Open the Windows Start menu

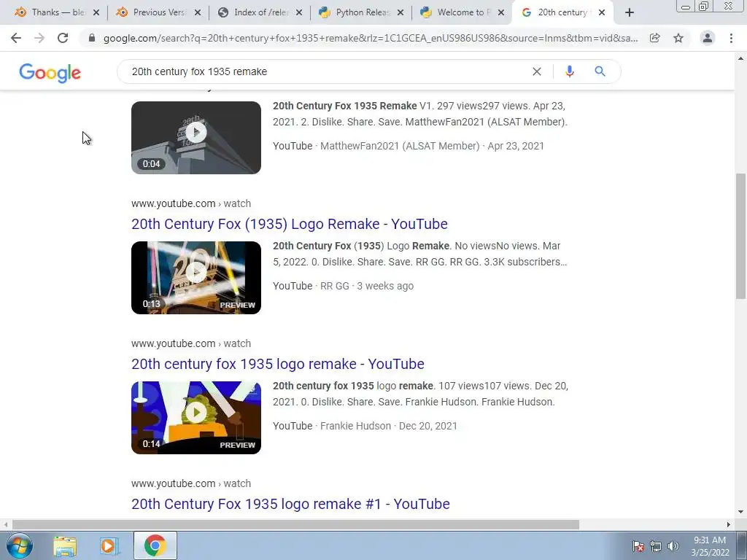pyautogui.click(x=19, y=545)
